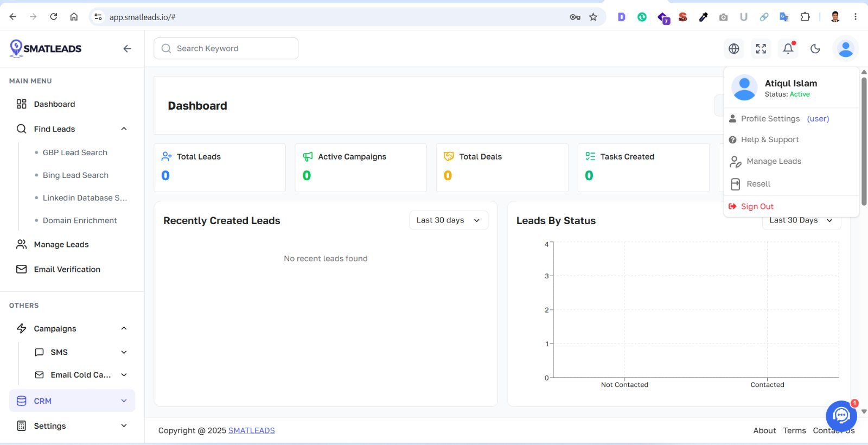Open browser extensions puzzle icon
This screenshot has width=868, height=445.
point(805,17)
